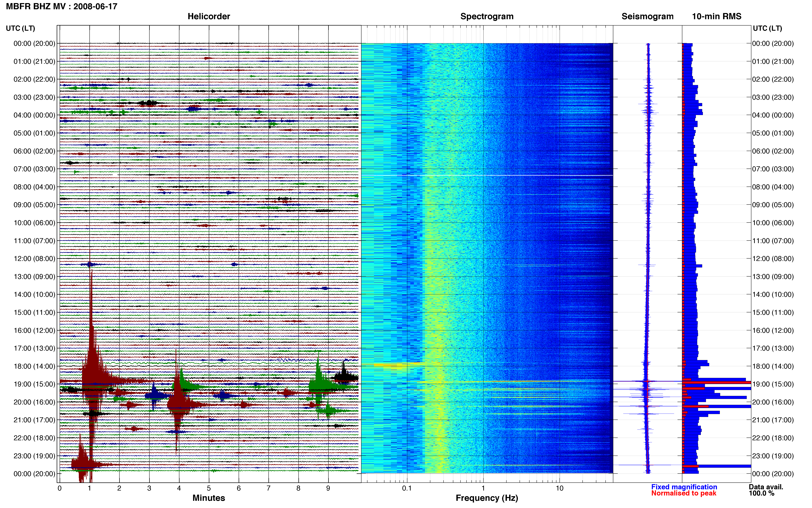Click the 10 frequency tick label

(x=559, y=488)
